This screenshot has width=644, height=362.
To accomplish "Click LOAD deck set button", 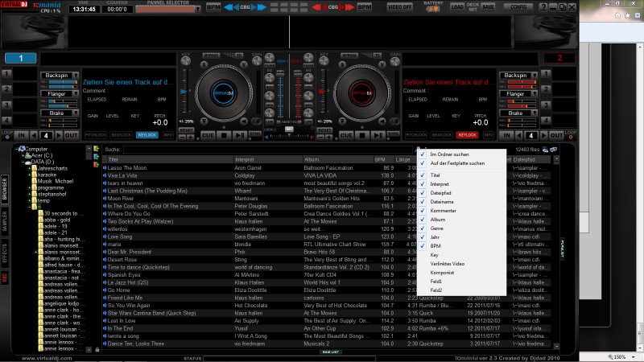I will [457, 7].
